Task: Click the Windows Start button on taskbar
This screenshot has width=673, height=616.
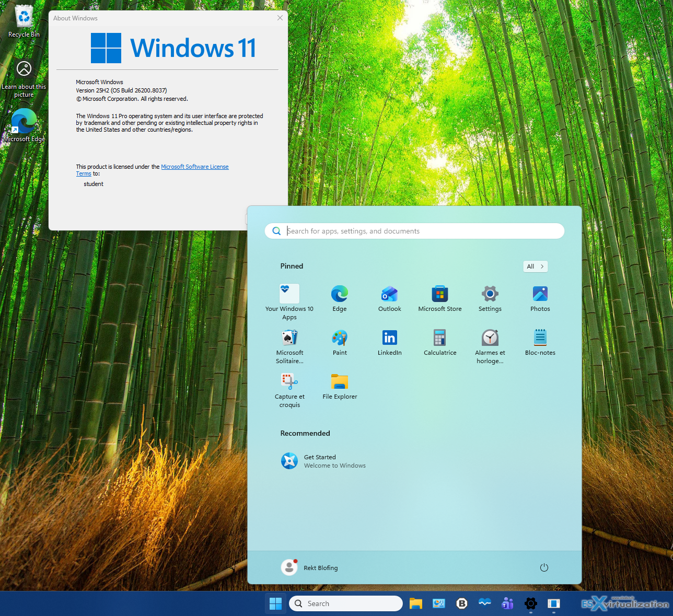Action: (x=275, y=603)
